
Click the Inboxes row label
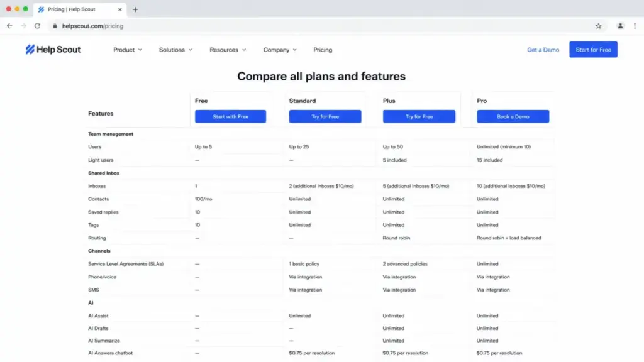click(97, 186)
